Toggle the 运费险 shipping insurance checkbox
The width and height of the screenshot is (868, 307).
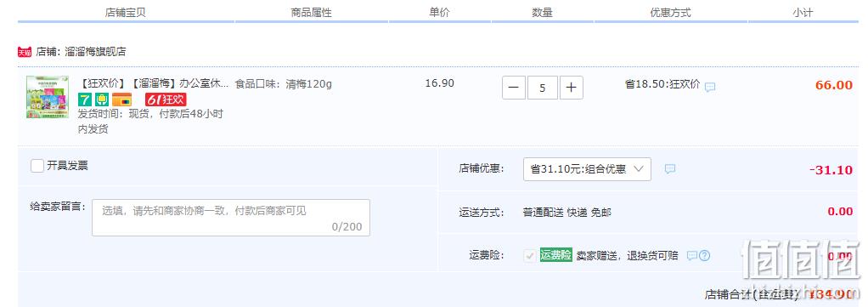click(530, 255)
